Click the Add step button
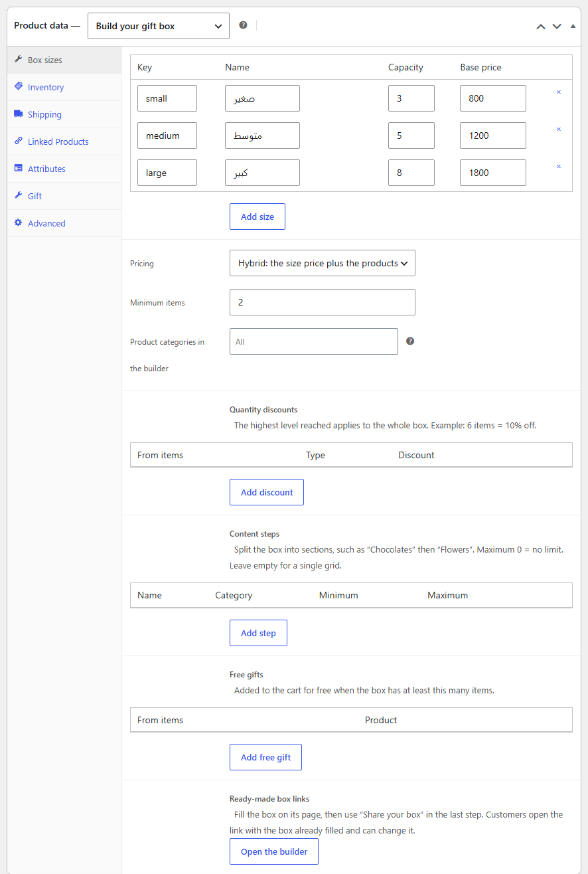Viewport: 588px width, 874px height. 258,633
